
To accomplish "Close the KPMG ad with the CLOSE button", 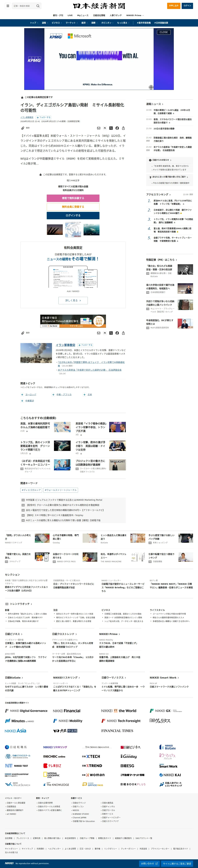I will coord(164,32).
